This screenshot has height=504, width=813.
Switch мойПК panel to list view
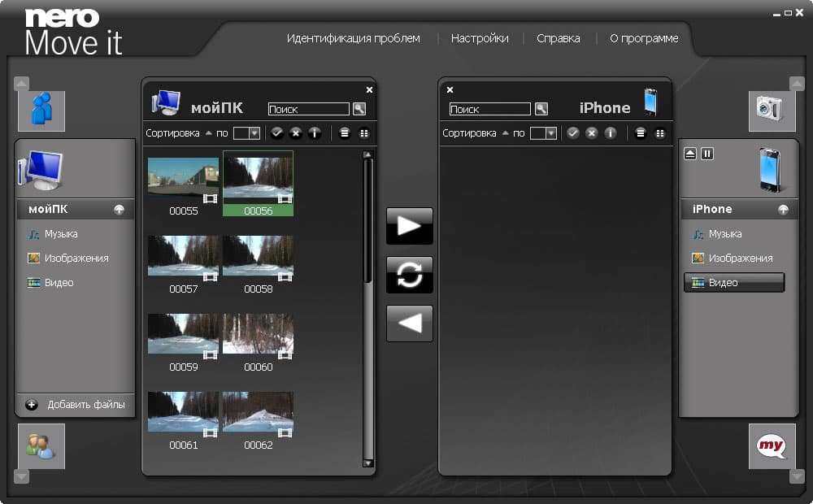(344, 133)
